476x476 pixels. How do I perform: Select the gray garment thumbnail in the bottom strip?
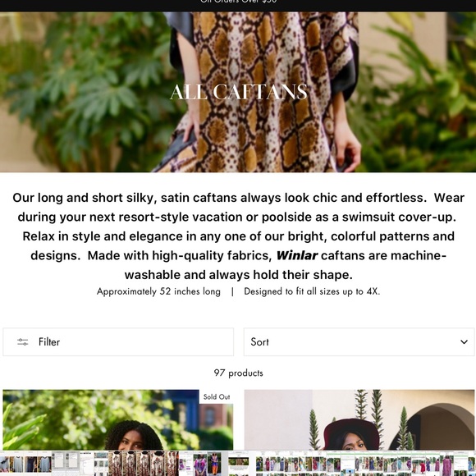25,465
